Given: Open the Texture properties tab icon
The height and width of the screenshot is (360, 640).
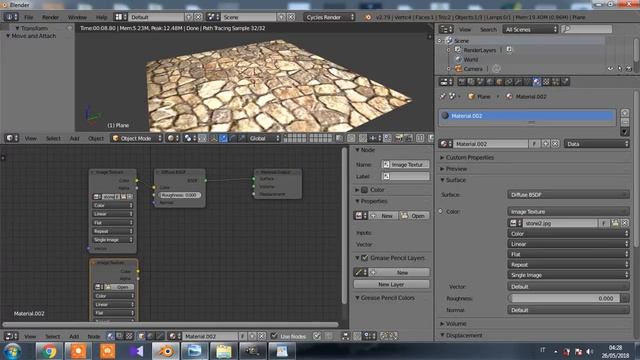Looking at the screenshot, I should tap(546, 82).
